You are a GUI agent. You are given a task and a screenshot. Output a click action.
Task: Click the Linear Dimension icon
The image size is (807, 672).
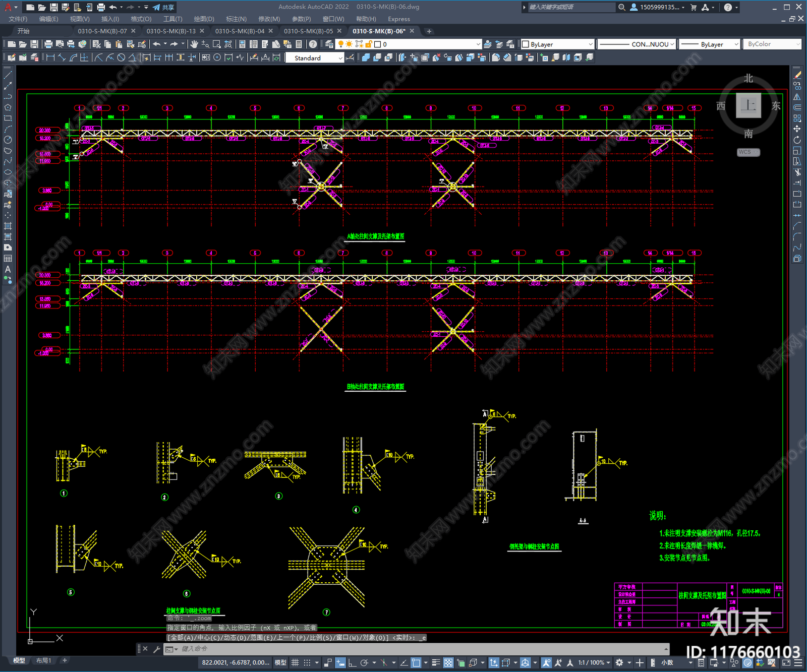click(x=50, y=57)
